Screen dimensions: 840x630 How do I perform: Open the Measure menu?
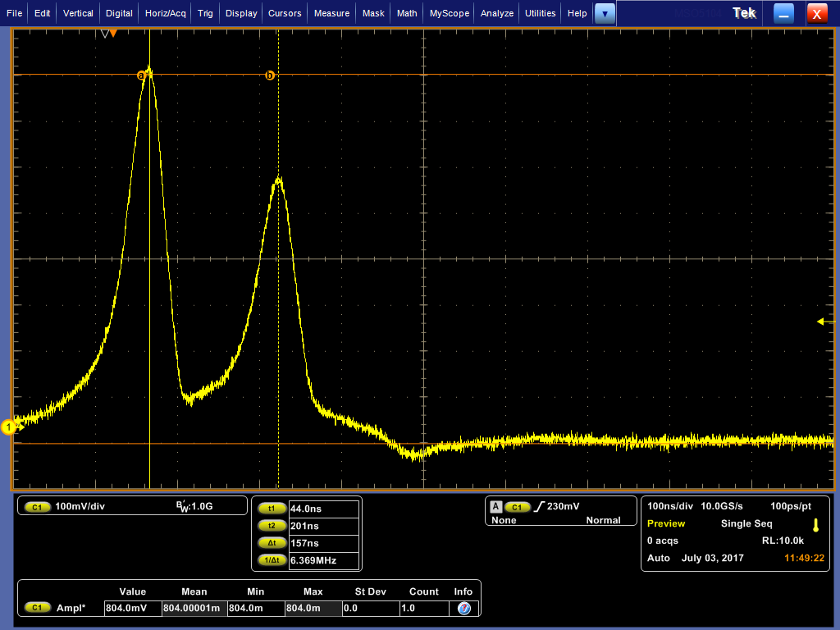click(x=331, y=13)
